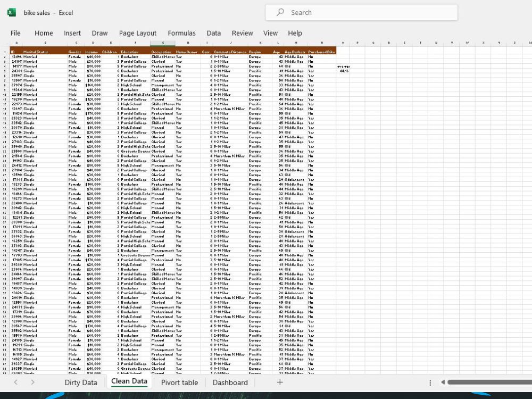Click the magnifier icon in Search box
The image size is (532, 399).
tap(280, 13)
